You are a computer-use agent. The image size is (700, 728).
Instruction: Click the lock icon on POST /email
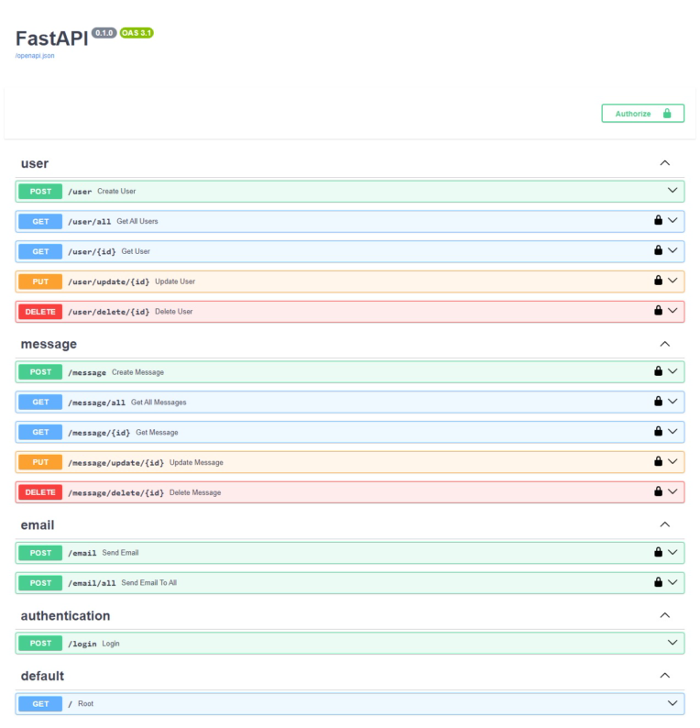(x=658, y=552)
